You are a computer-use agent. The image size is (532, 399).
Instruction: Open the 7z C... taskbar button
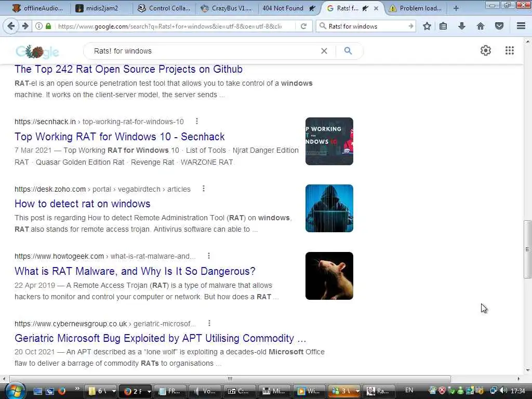(240, 391)
